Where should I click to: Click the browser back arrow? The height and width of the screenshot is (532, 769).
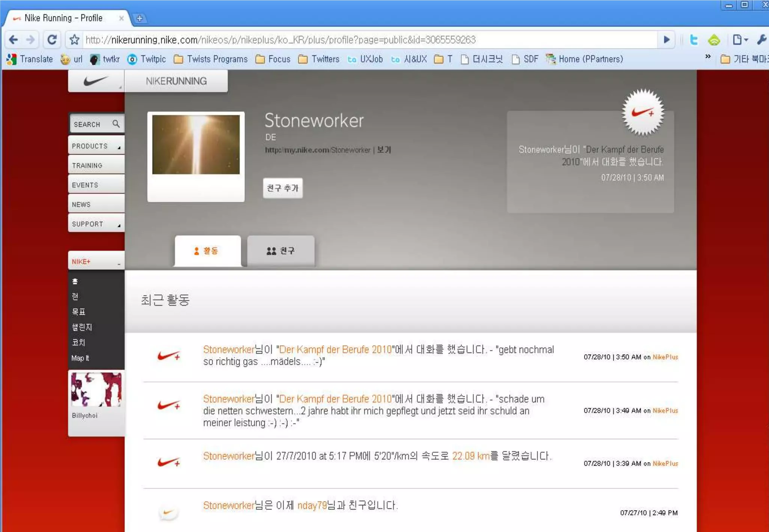coord(14,40)
